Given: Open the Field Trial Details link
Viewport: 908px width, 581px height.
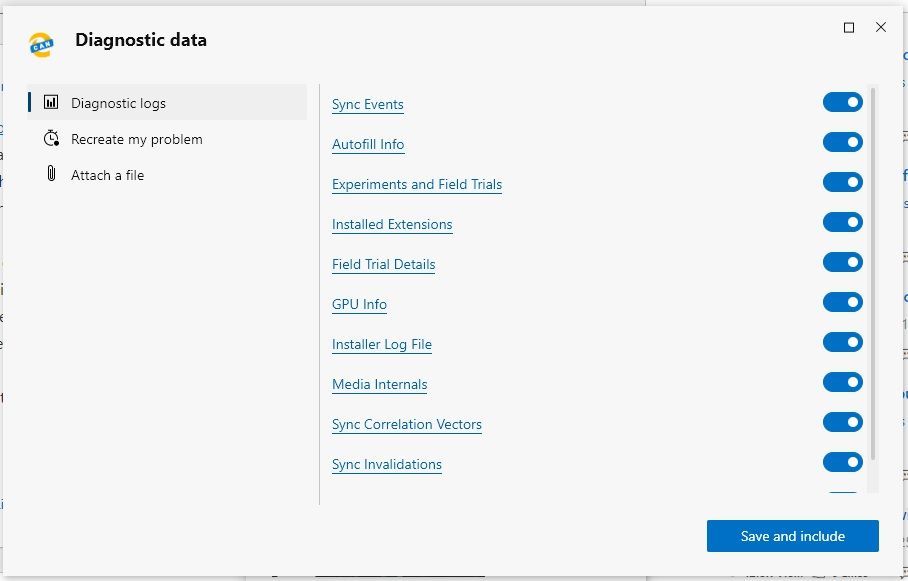Looking at the screenshot, I should (383, 265).
